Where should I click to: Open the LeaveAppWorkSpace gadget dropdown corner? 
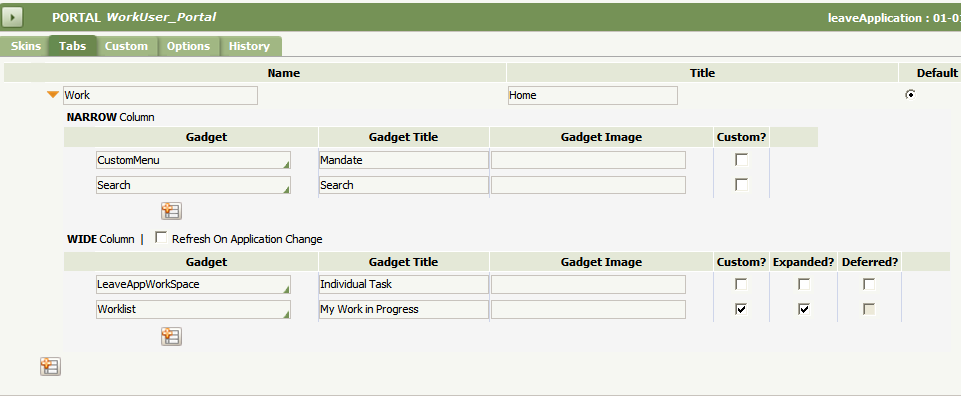286,289
